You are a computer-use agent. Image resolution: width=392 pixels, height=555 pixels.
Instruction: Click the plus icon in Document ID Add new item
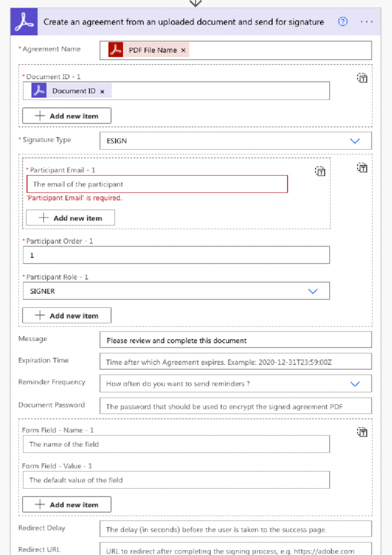40,116
